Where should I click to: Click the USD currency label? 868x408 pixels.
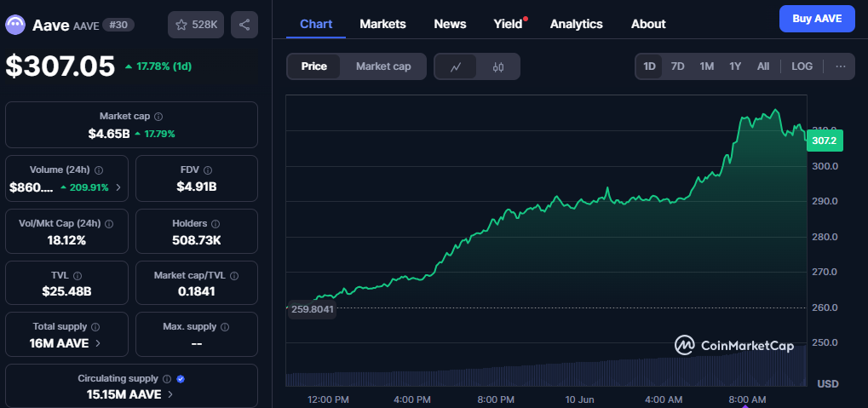pyautogui.click(x=828, y=383)
